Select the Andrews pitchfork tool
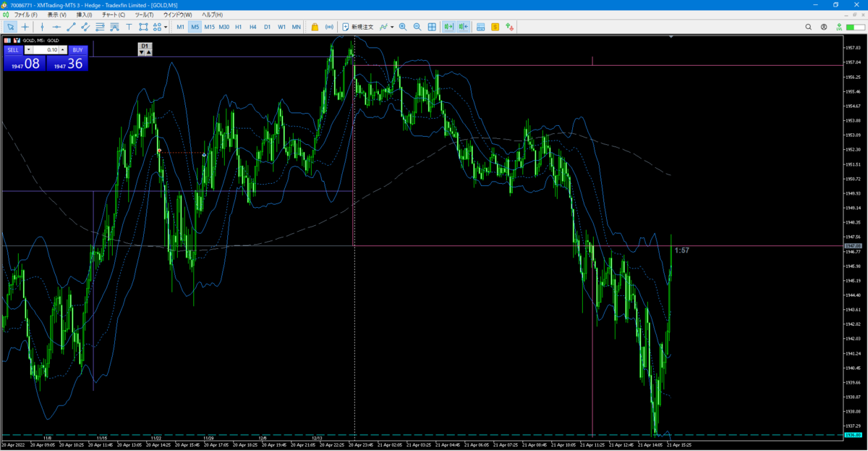Image resolution: width=868 pixels, height=451 pixels. click(114, 27)
